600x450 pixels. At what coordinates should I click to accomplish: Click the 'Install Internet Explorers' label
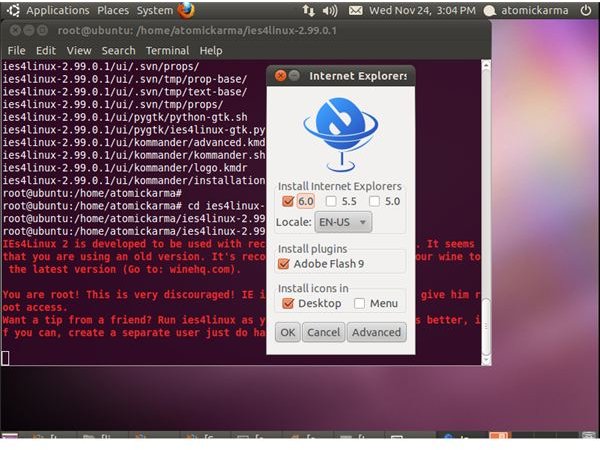(x=339, y=186)
